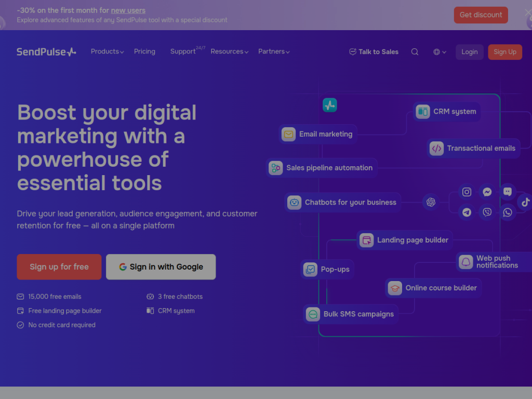Expand the Resources menu
This screenshot has width=532, height=399.
pos(230,51)
